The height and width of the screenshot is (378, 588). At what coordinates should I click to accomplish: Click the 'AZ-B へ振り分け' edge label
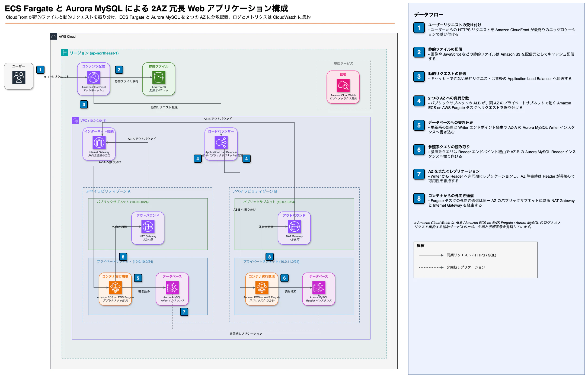[245, 210]
